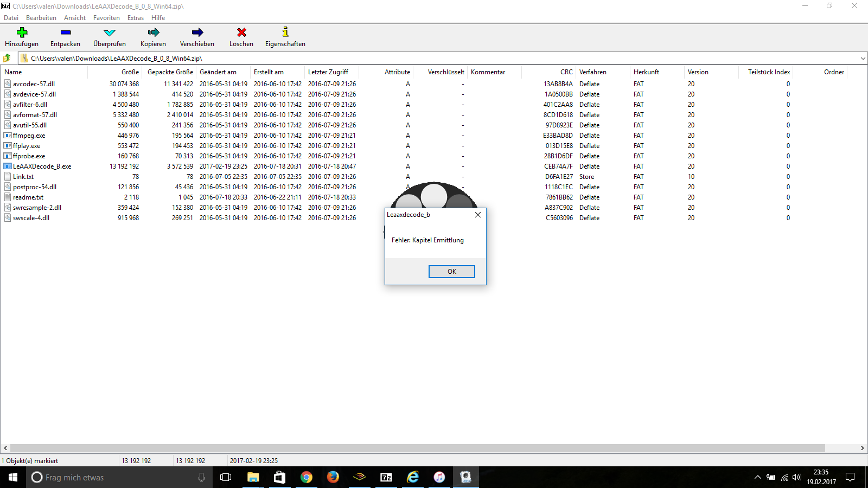Image resolution: width=868 pixels, height=488 pixels.
Task: Open the Datei menu
Action: pyautogui.click(x=11, y=18)
